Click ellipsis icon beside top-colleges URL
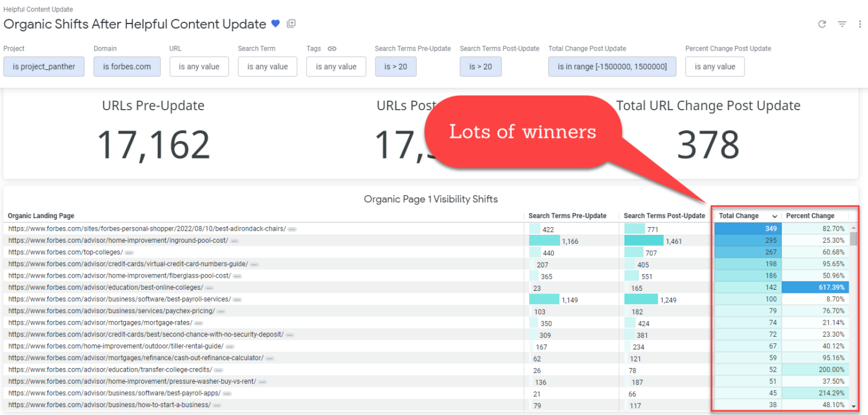This screenshot has height=415, width=868. pyautogui.click(x=129, y=253)
